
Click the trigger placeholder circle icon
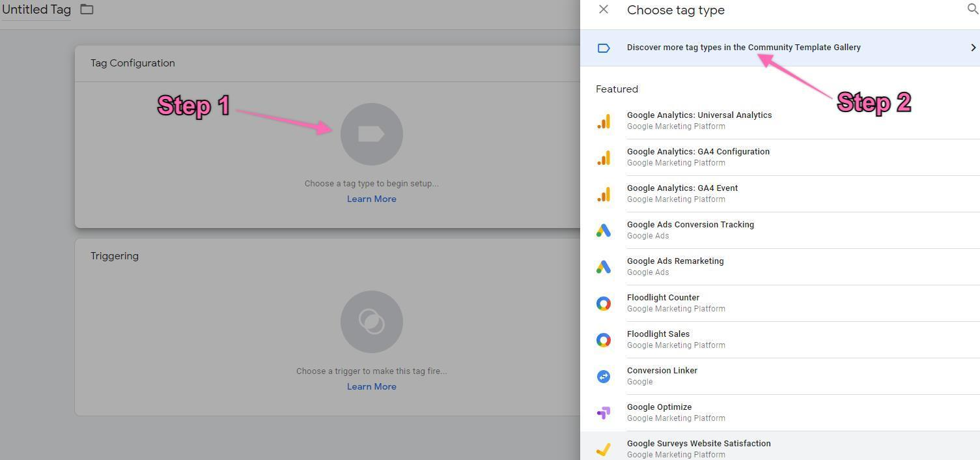(x=371, y=322)
